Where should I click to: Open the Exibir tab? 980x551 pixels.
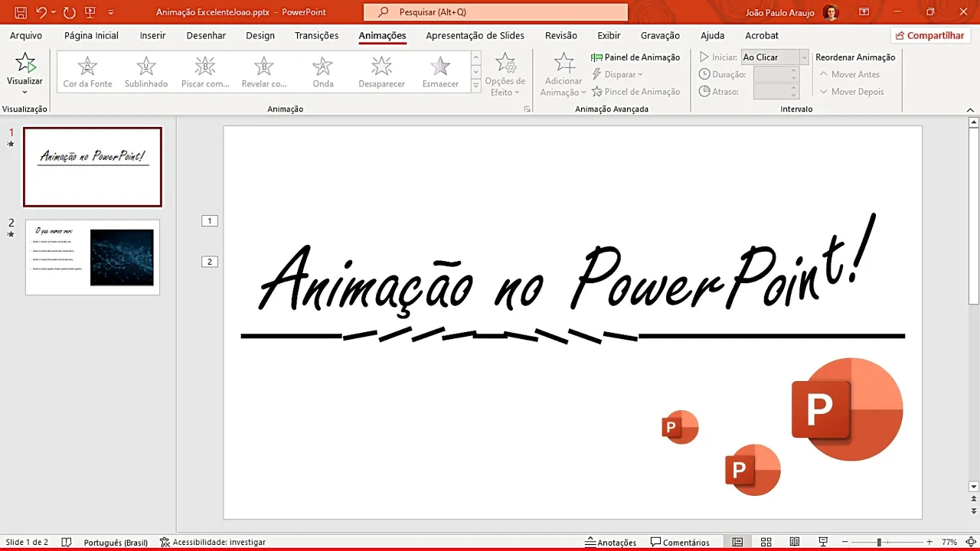click(609, 35)
